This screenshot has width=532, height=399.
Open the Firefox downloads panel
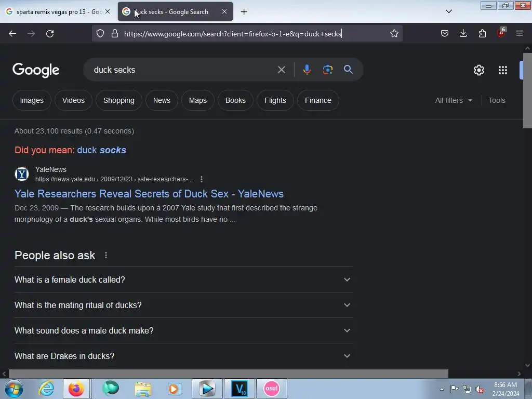[463, 34]
